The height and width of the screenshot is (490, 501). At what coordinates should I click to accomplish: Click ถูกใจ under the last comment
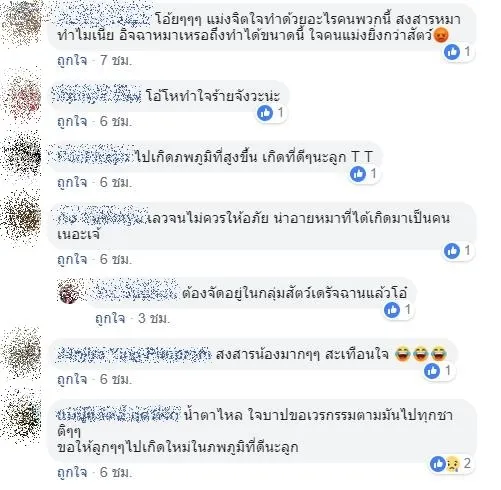pyautogui.click(x=72, y=472)
